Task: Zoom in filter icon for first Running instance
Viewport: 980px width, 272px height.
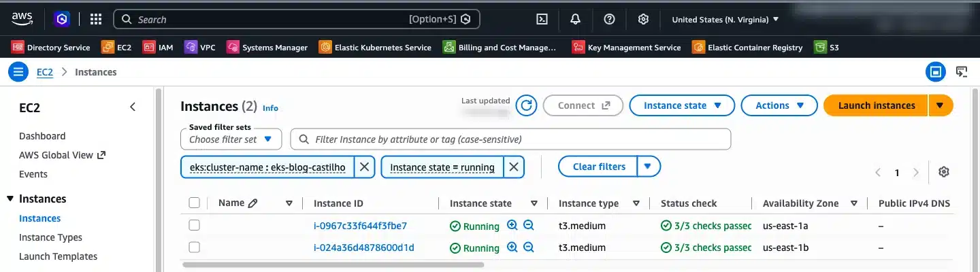Action: pos(512,226)
